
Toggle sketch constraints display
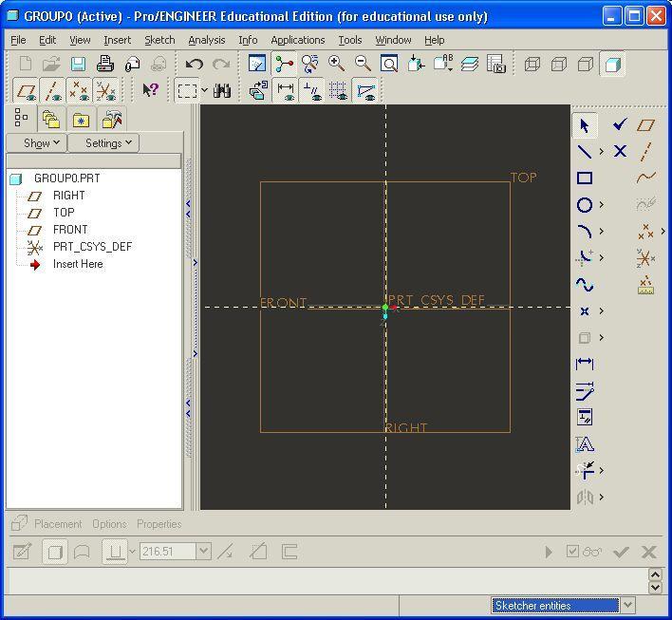point(311,90)
